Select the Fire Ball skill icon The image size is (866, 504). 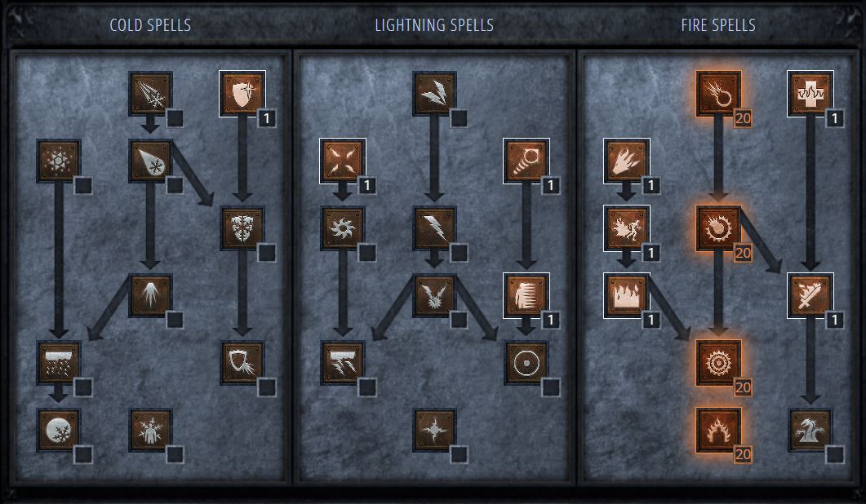point(718,228)
